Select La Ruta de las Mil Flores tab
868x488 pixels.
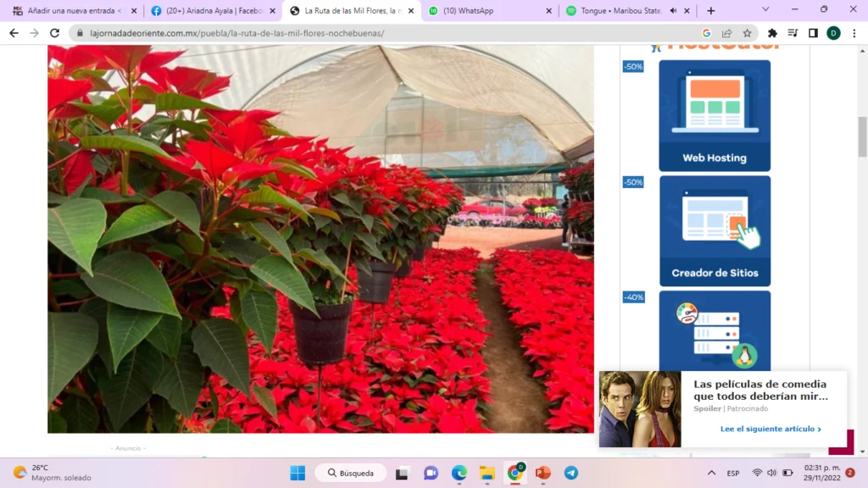[x=352, y=10]
